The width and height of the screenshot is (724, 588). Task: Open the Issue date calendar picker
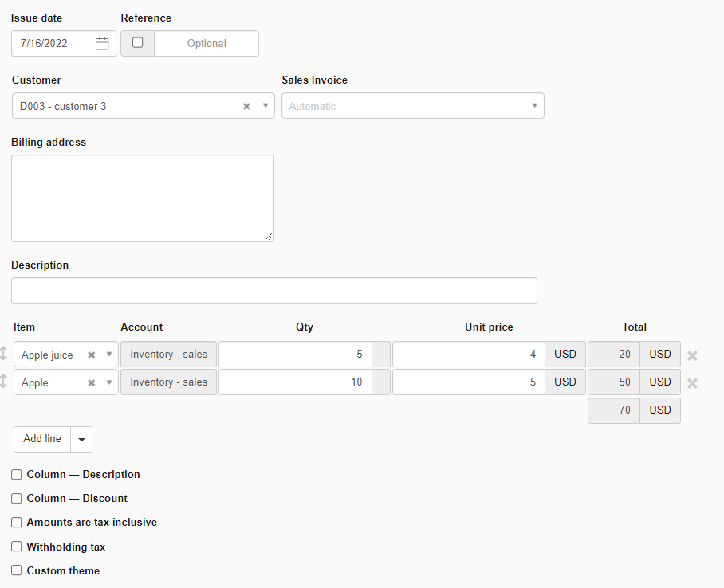(x=102, y=44)
